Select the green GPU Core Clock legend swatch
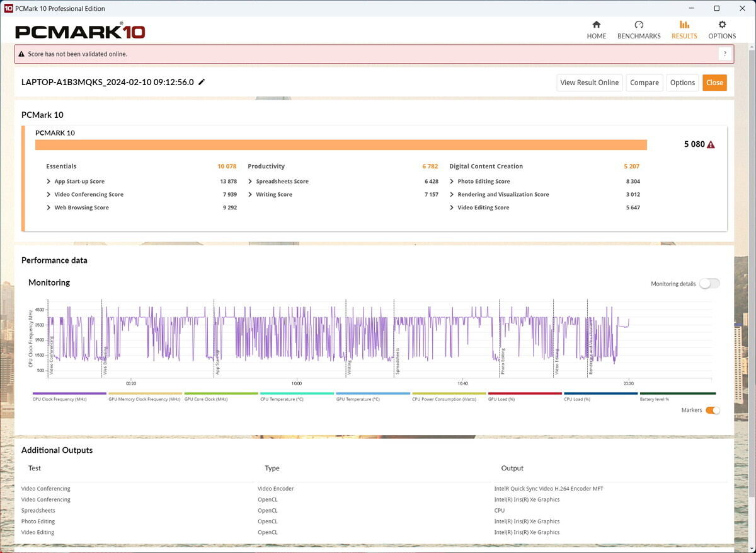The height and width of the screenshot is (553, 756). tap(221, 393)
